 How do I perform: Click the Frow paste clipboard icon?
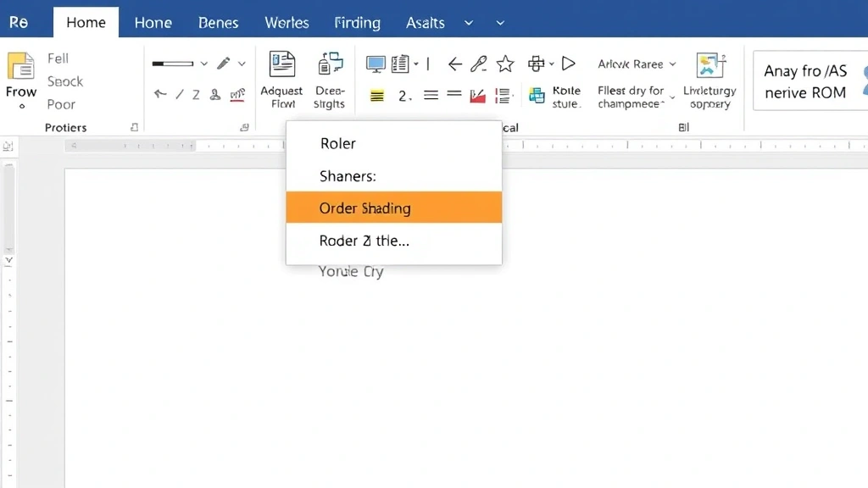click(x=20, y=66)
